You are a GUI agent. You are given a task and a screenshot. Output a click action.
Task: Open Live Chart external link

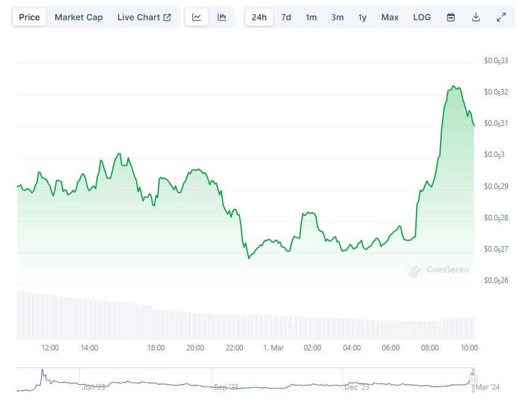(144, 17)
